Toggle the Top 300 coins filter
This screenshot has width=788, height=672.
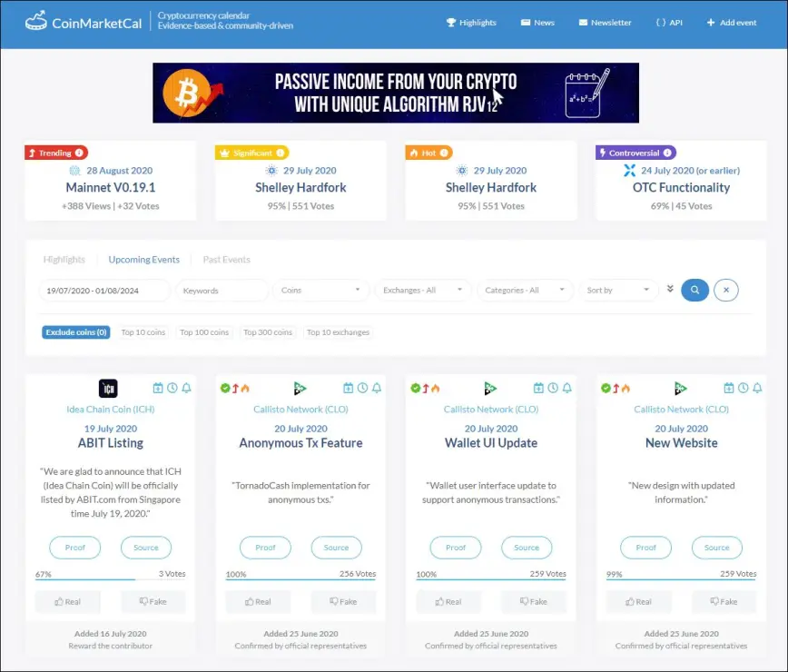click(268, 332)
